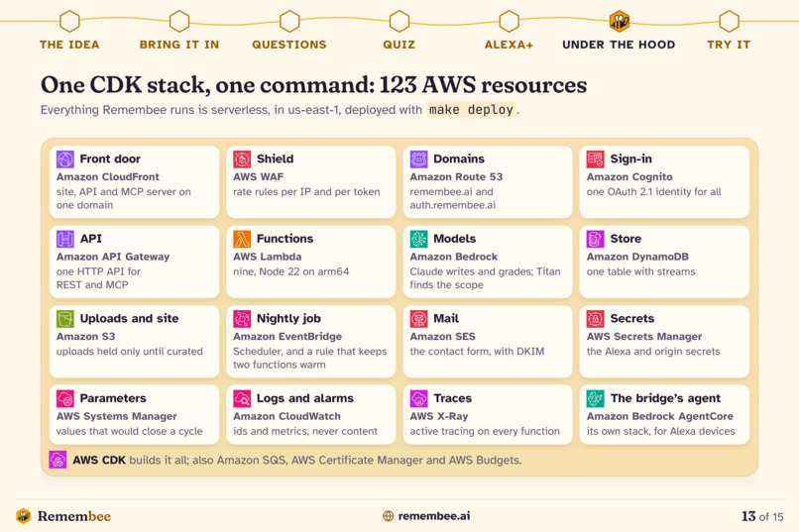Click the 13 of 15 slide counter
Viewport: 799px width, 532px height.
point(762,516)
